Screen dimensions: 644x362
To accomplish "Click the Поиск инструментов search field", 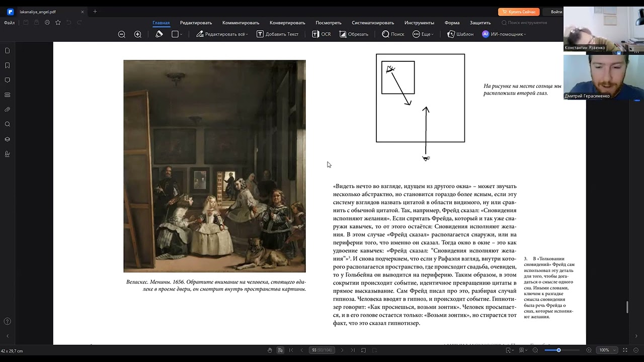I will tap(524, 23).
